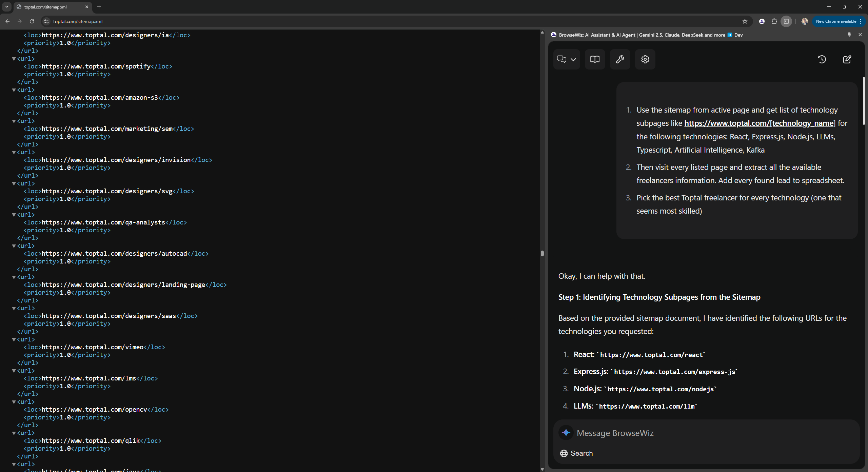The height and width of the screenshot is (472, 868).
Task: Collapse the url node containing qa-analysts
Action: [14, 215]
